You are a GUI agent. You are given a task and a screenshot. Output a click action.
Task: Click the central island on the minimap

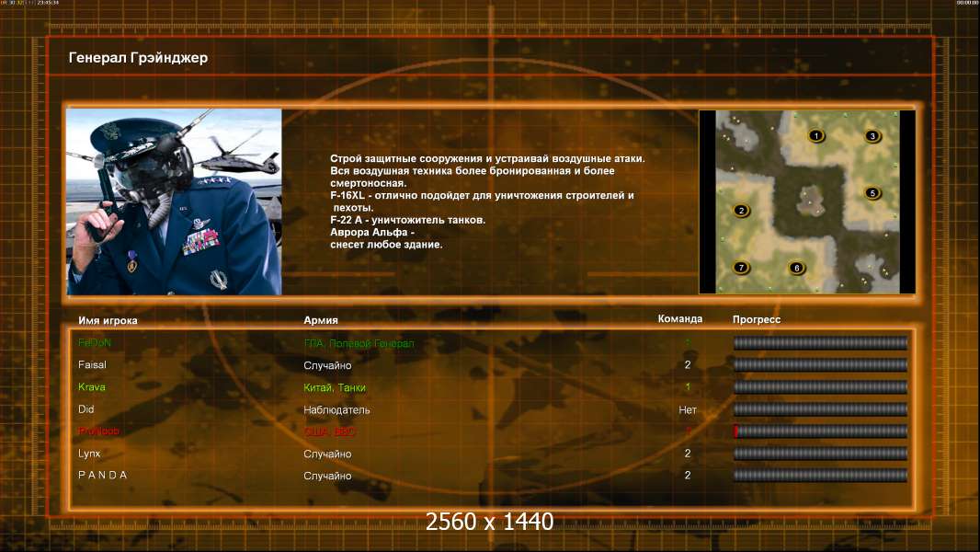811,200
